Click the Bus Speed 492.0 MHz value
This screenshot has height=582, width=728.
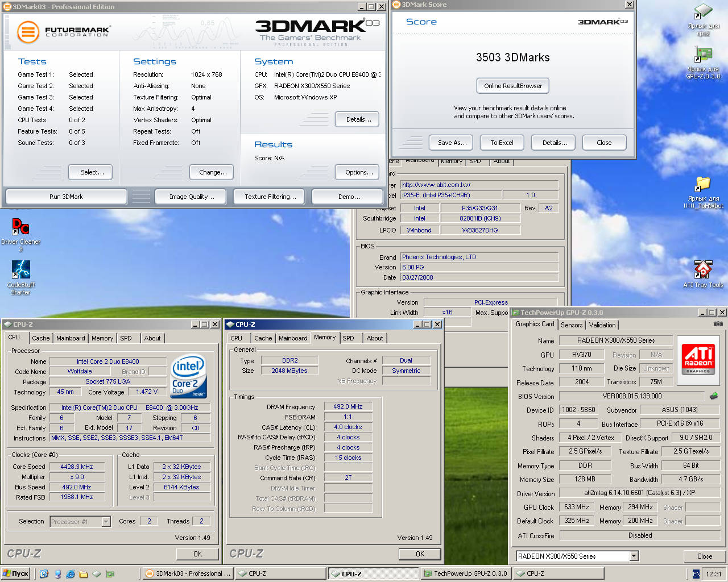[76, 487]
